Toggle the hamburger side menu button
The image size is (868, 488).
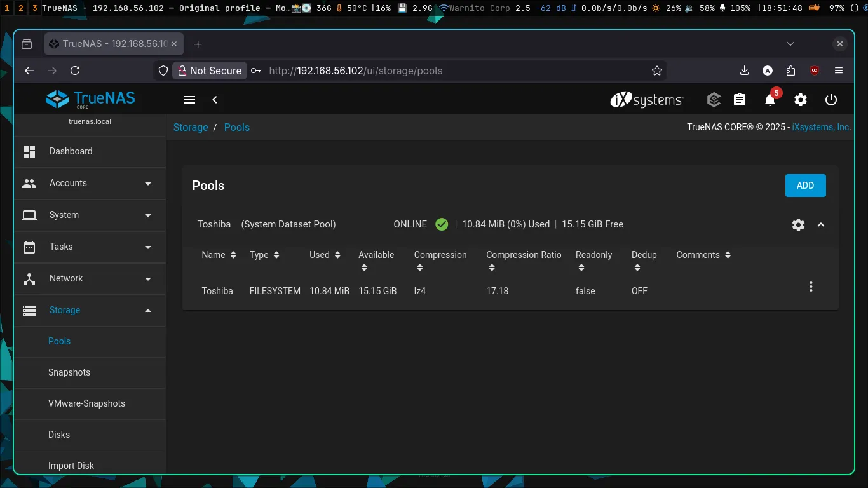(x=189, y=100)
